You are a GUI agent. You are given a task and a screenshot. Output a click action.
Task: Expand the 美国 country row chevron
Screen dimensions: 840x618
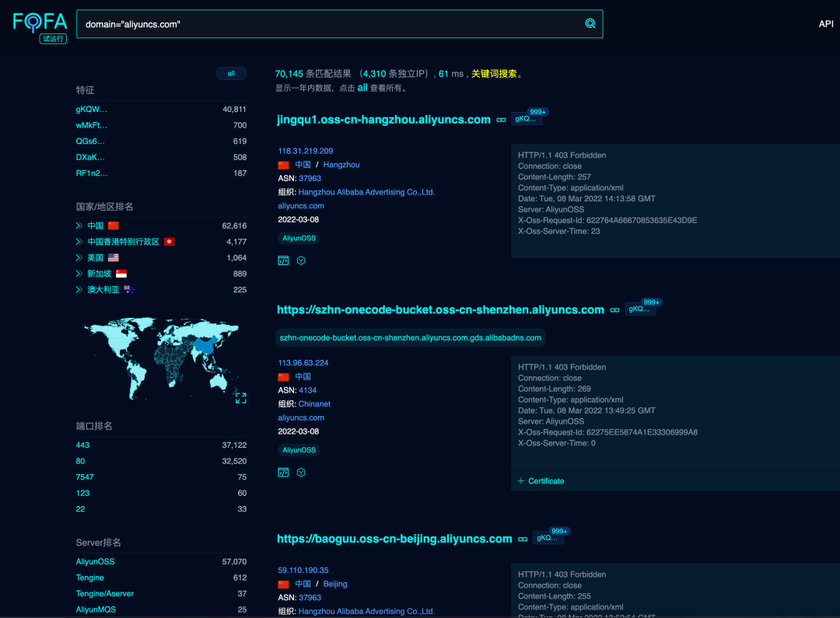coord(79,258)
